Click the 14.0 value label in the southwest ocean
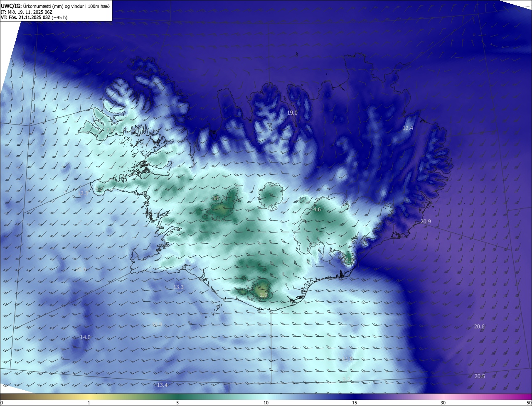532x406 pixels. [85, 338]
